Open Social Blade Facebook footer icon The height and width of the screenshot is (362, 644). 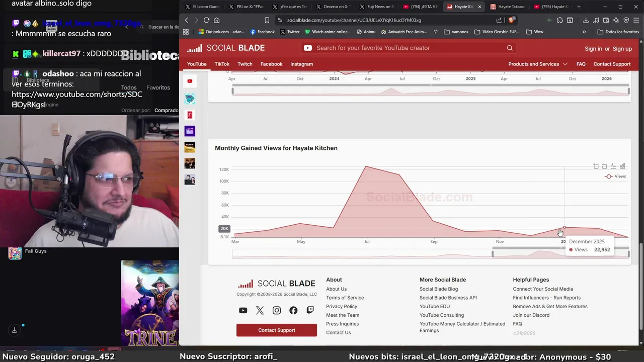coord(293,310)
